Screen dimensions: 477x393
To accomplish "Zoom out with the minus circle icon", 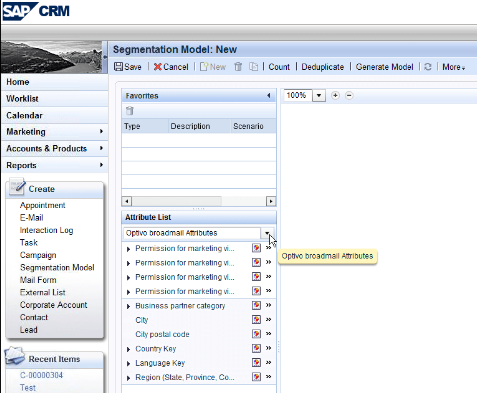I will 349,96.
